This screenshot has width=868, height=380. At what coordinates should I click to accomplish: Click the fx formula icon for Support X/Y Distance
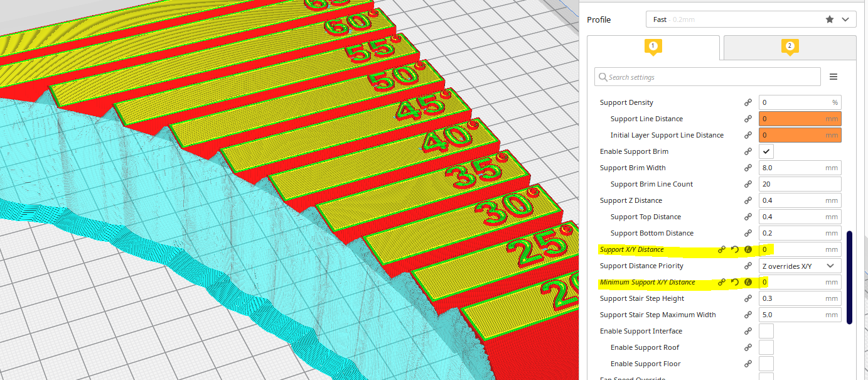(x=748, y=249)
